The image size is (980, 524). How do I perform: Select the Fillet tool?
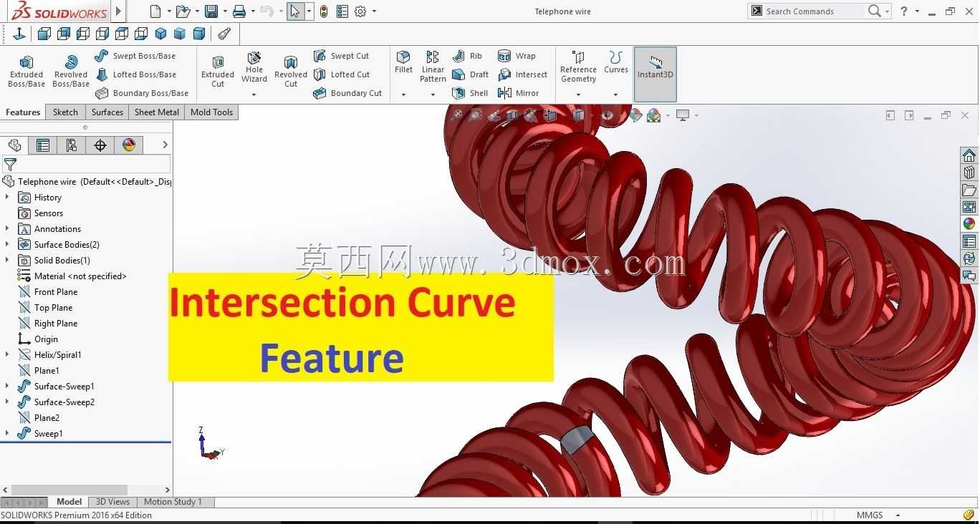coord(403,63)
